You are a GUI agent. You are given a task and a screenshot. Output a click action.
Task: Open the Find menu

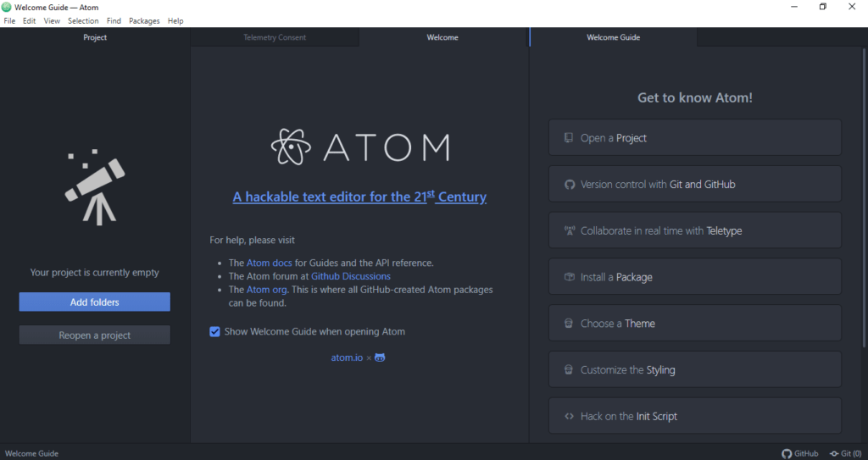pos(114,20)
